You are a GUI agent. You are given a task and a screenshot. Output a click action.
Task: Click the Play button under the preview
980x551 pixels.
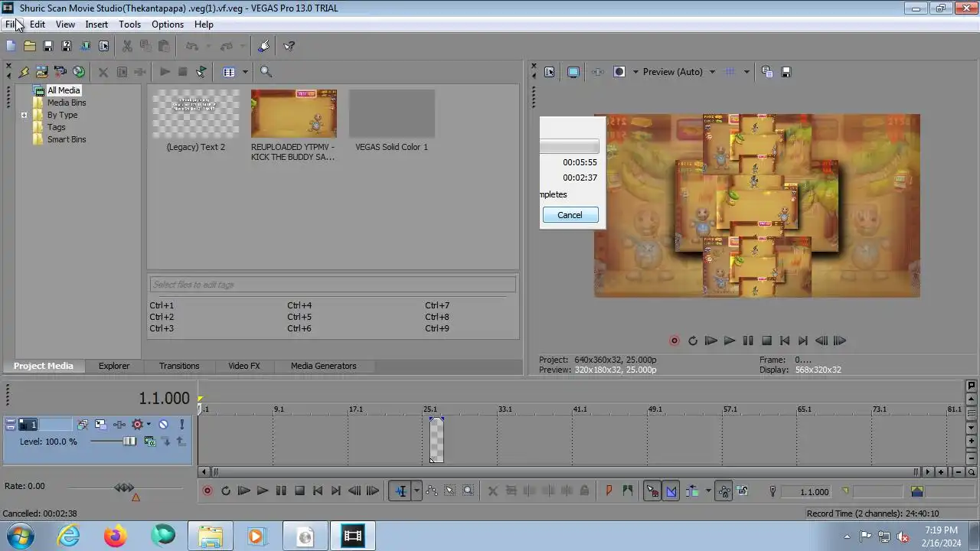[730, 341]
